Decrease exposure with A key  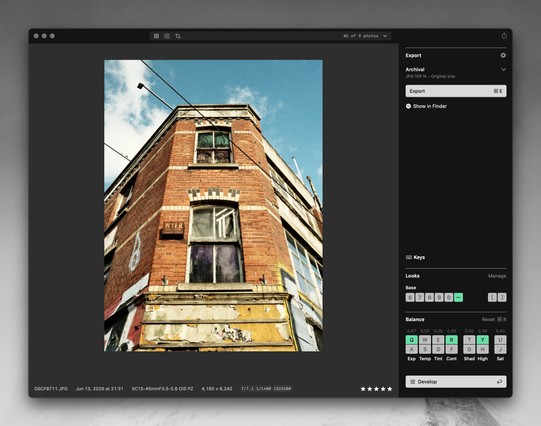pos(412,349)
